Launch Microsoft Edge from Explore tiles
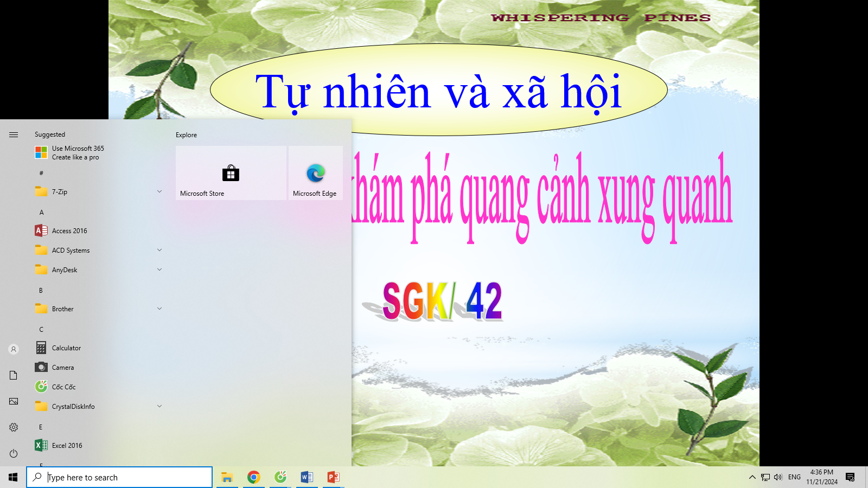 coord(315,173)
